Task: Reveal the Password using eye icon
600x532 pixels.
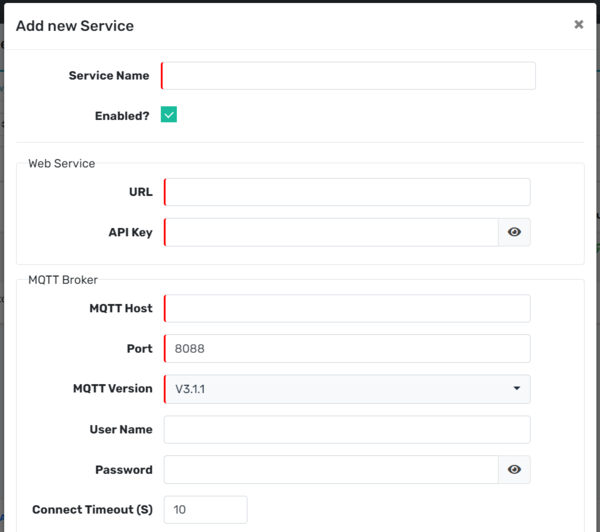Action: 514,470
